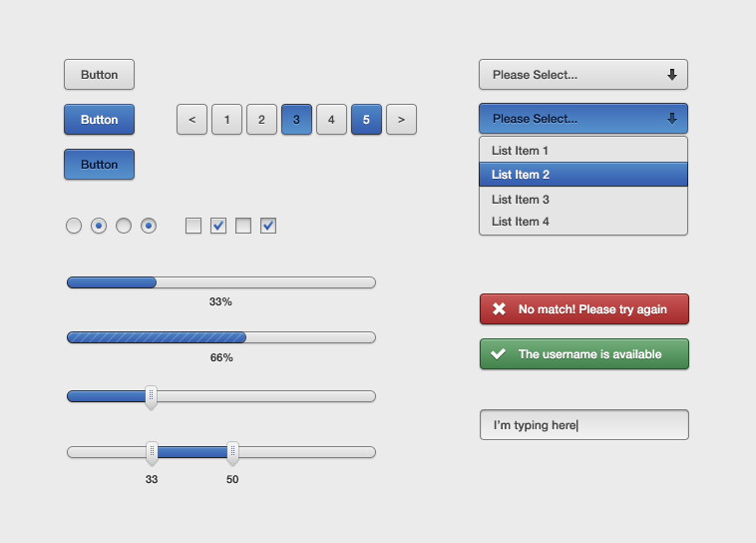Viewport: 756px width, 543px height.
Task: Click the down arrow in blue Please Select dropdown
Action: point(671,118)
